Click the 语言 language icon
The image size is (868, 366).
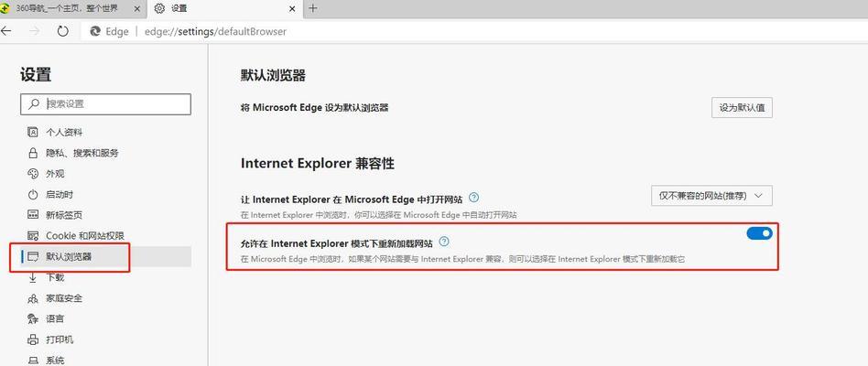[x=33, y=319]
